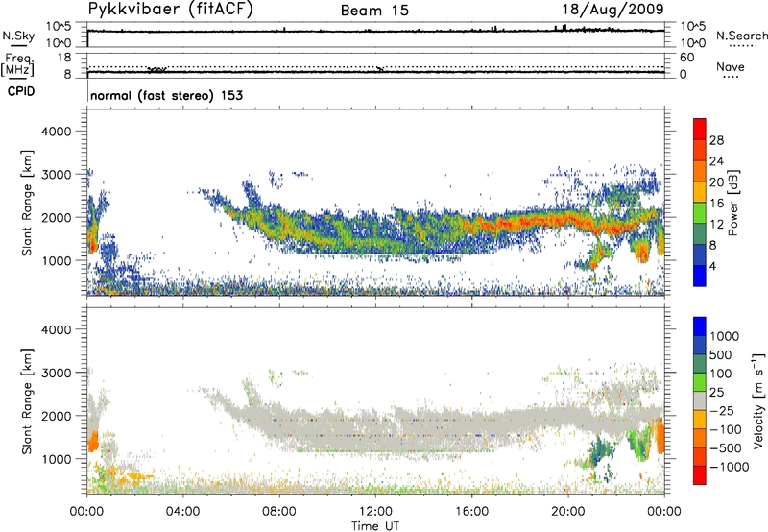This screenshot has height=532, width=768.
Task: Pick the dark green 8–12 dB power swatch
Action: pyautogui.click(x=700, y=233)
